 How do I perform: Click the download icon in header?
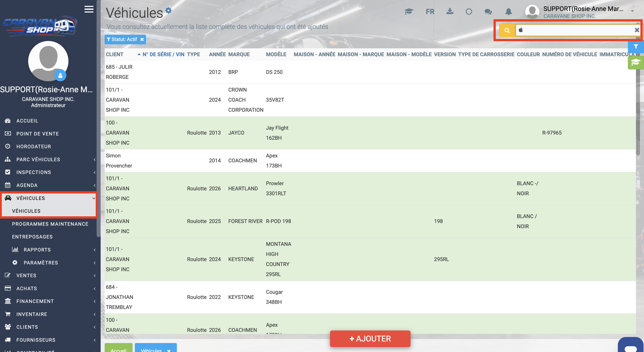(450, 11)
